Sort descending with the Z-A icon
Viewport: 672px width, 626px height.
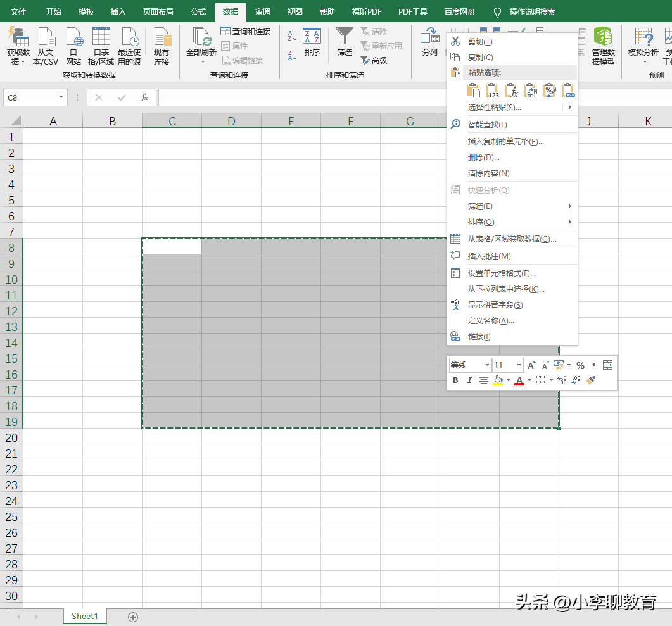pyautogui.click(x=292, y=55)
